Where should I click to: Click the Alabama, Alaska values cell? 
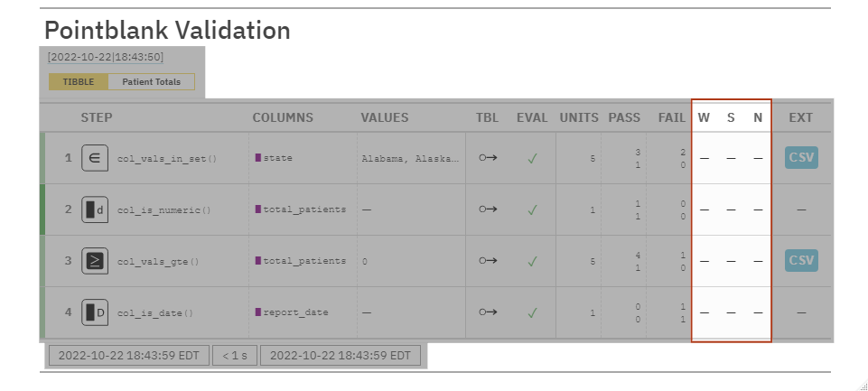pyautogui.click(x=410, y=158)
